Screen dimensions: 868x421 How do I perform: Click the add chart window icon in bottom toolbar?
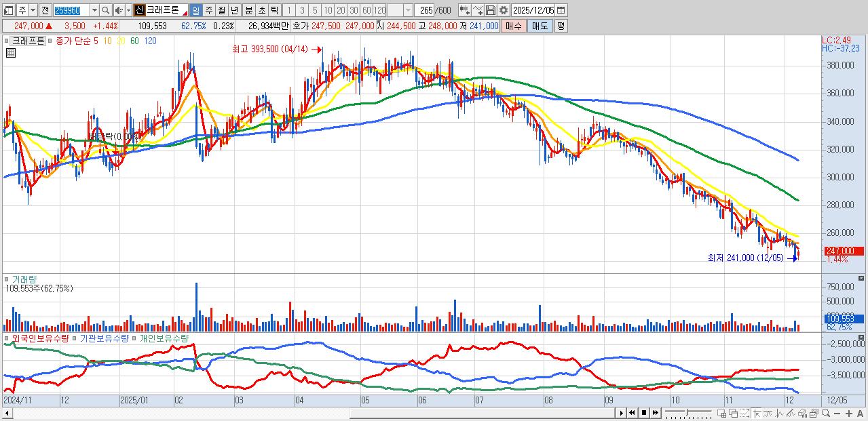pos(721,413)
